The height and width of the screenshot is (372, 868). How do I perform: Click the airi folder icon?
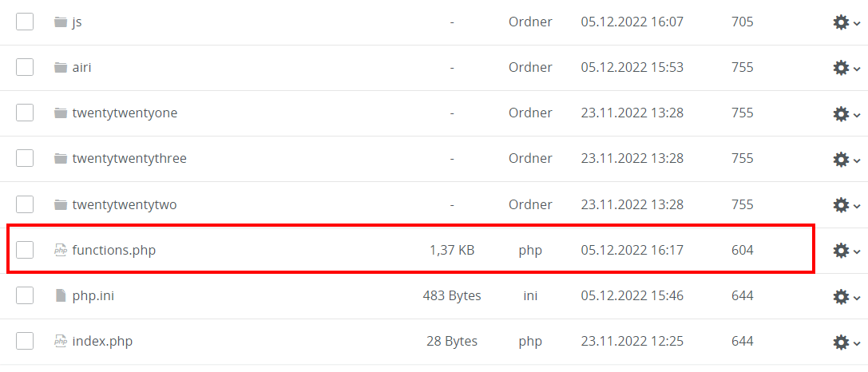60,68
